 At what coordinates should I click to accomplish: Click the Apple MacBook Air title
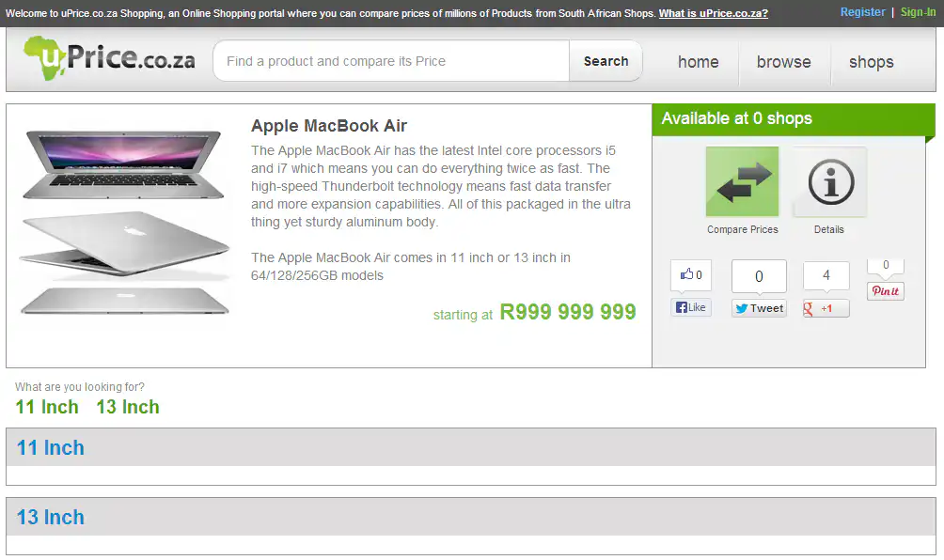click(329, 126)
